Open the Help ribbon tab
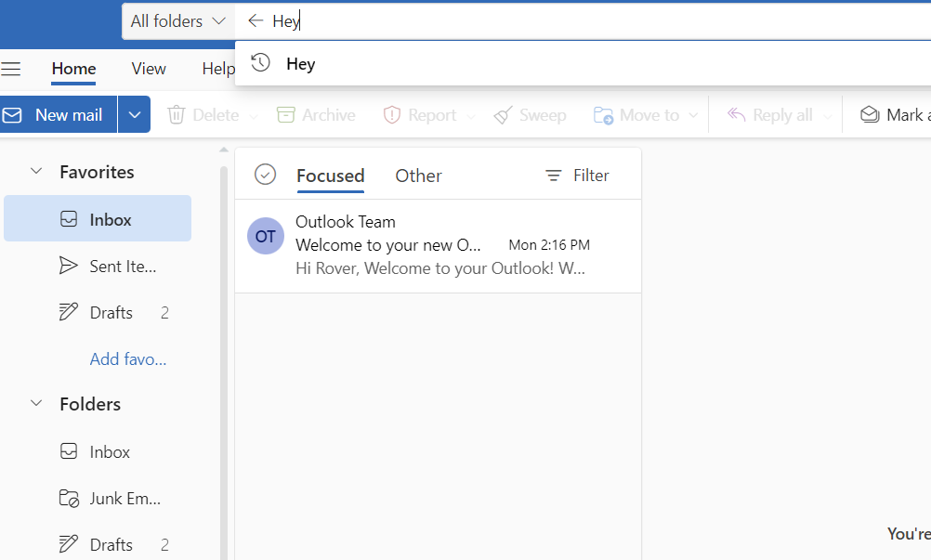The width and height of the screenshot is (931, 560). 218,69
